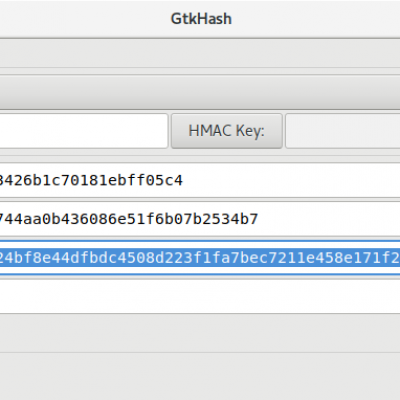
Task: Select the digest field ending in ebff05c4
Action: (x=200, y=181)
